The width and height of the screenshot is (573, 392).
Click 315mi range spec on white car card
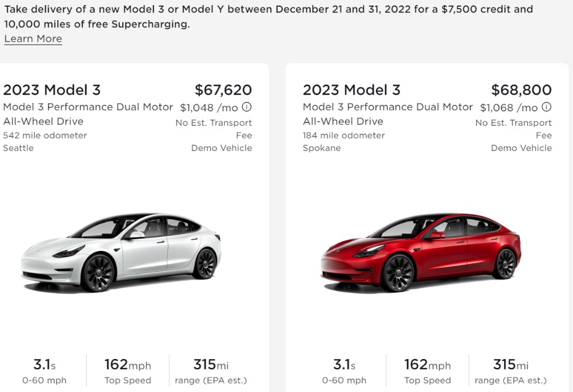pos(211,372)
